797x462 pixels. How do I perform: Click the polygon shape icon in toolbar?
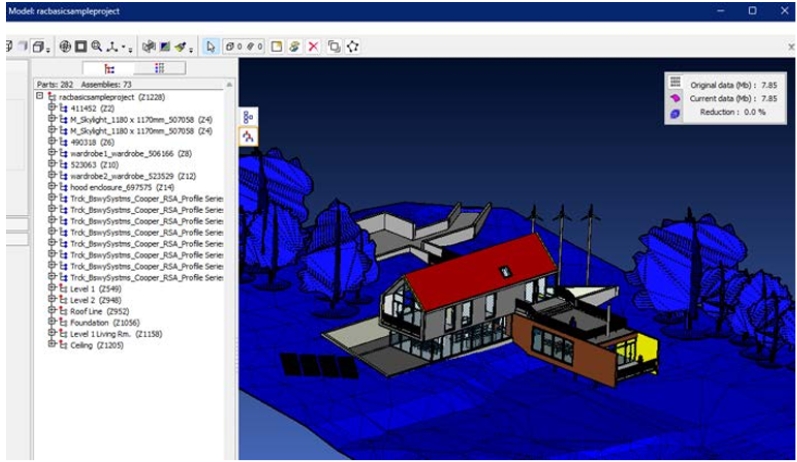(x=353, y=46)
